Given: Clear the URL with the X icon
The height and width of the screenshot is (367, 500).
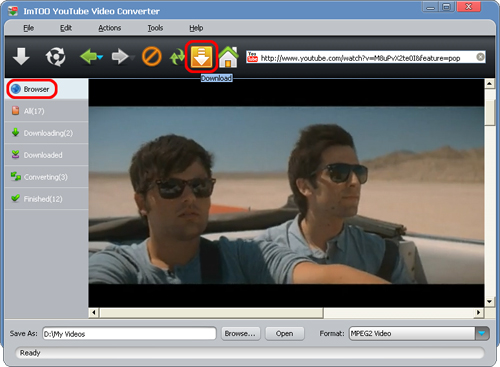Looking at the screenshot, I should [480, 57].
